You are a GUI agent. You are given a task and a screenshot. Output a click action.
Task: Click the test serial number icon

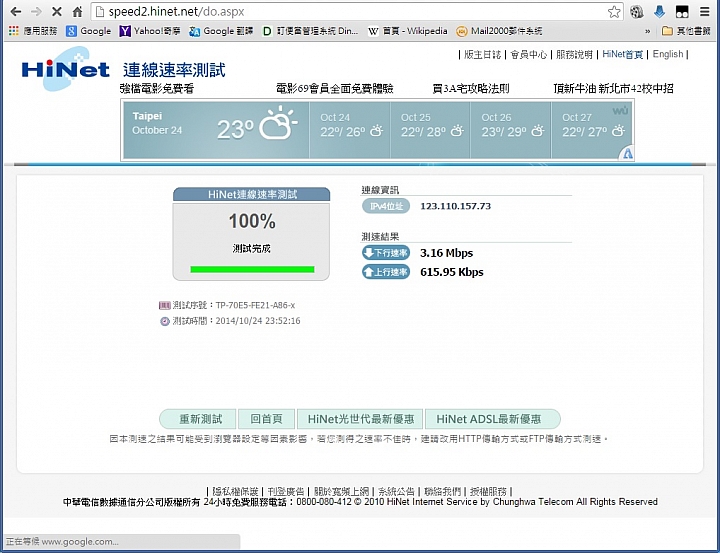[x=164, y=305]
